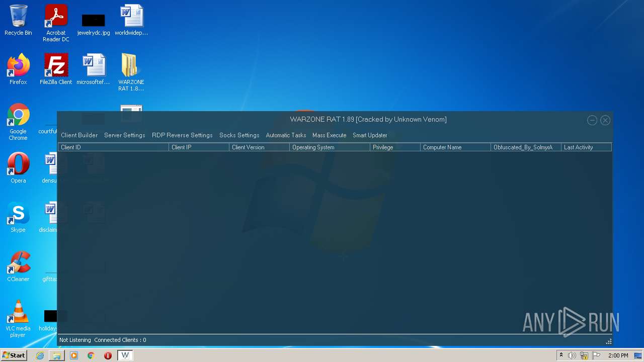Sort by Privilege column header
This screenshot has height=362, width=644.
395,147
